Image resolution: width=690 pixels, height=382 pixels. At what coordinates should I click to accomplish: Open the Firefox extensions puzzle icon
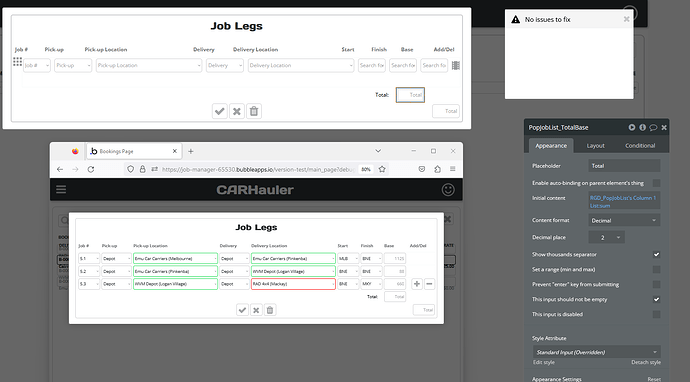click(437, 169)
